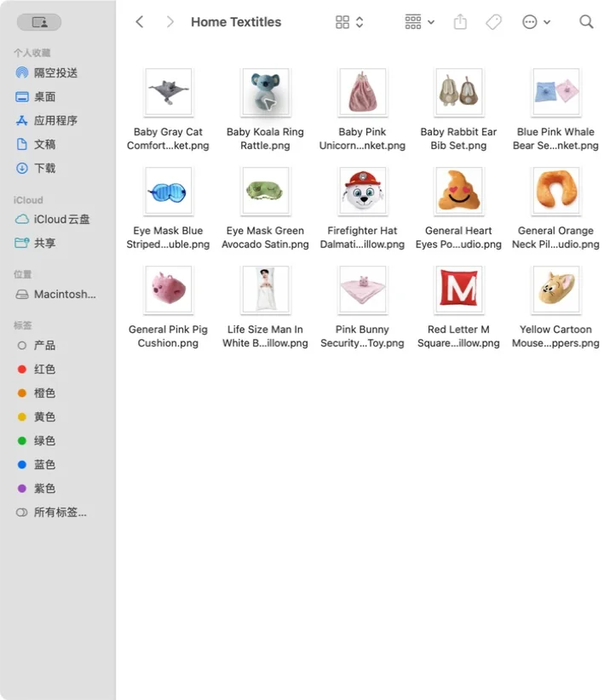Select Eye Mask Green Avocado thumbnail
Screen dimensions: 610x700
coord(265,191)
